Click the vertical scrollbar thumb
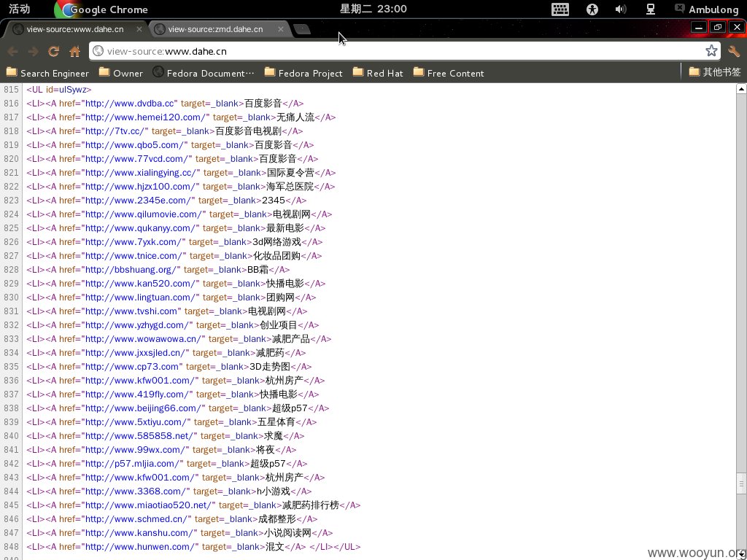 point(741,485)
